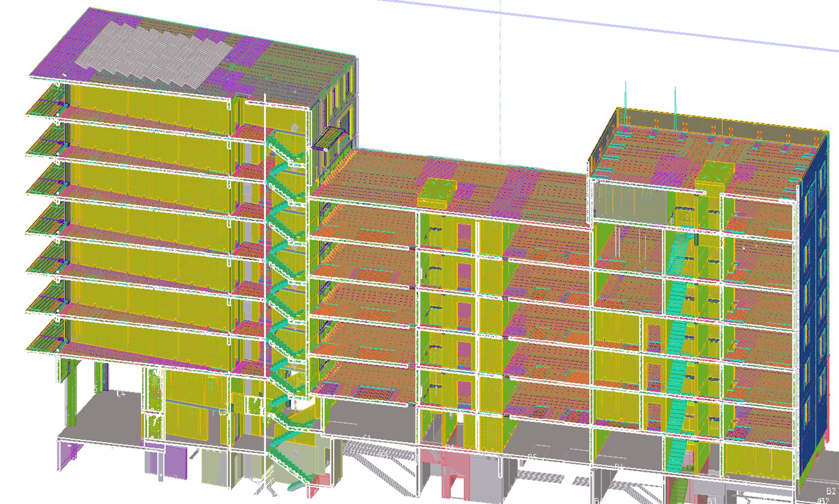Viewport: 839px width, 504px height.
Task: Select the rooftop box on the right block roof
Action: [x=715, y=175]
